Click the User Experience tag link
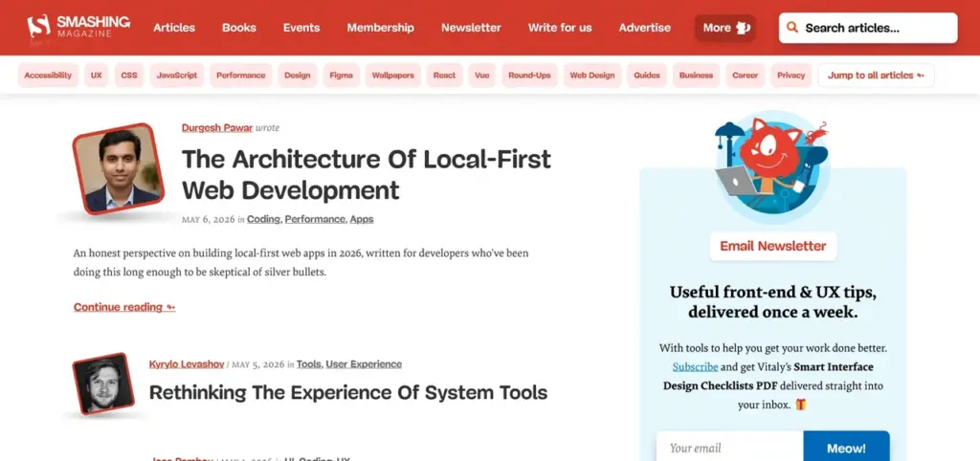Image resolution: width=980 pixels, height=461 pixels. click(x=364, y=364)
